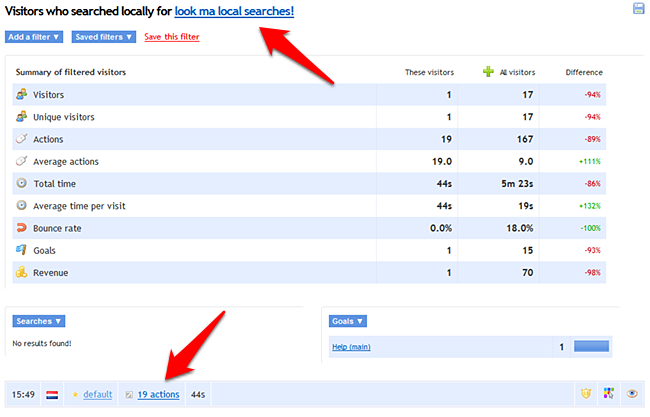Click the 15:49 time in visitor row
This screenshot has width=650, height=417.
[x=23, y=395]
